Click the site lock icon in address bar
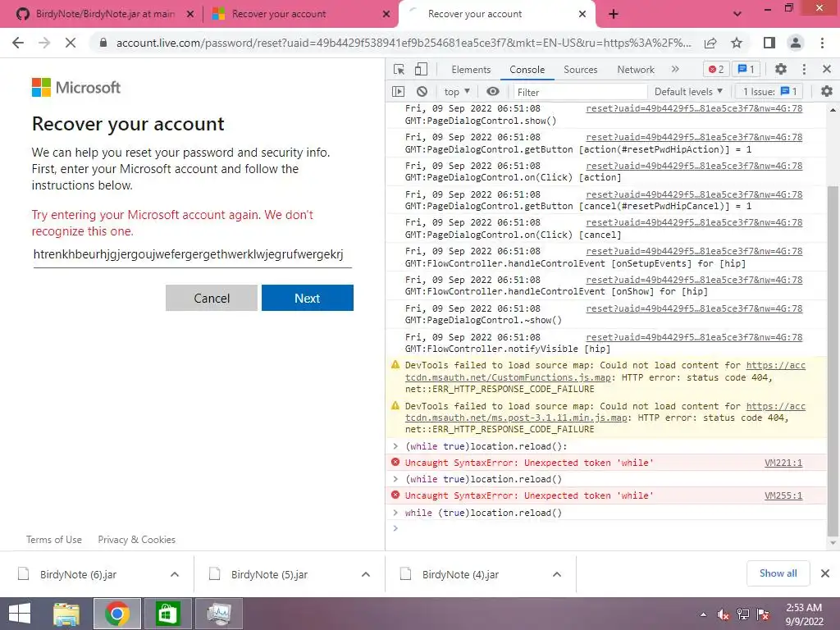The image size is (840, 630). [103, 43]
